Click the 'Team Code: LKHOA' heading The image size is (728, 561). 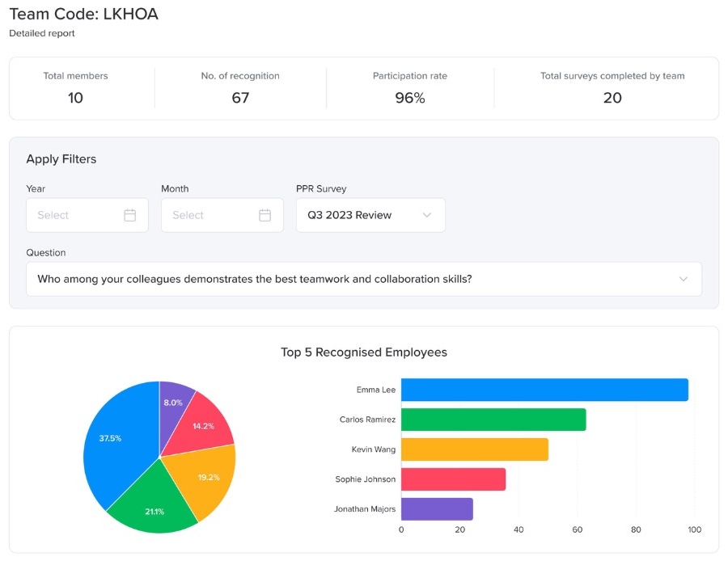point(84,14)
